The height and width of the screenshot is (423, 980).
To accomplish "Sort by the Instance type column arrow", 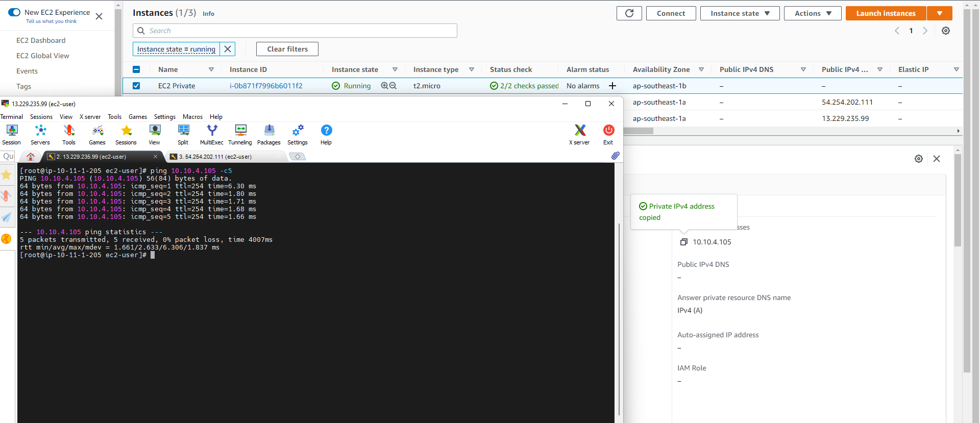I will (x=472, y=69).
